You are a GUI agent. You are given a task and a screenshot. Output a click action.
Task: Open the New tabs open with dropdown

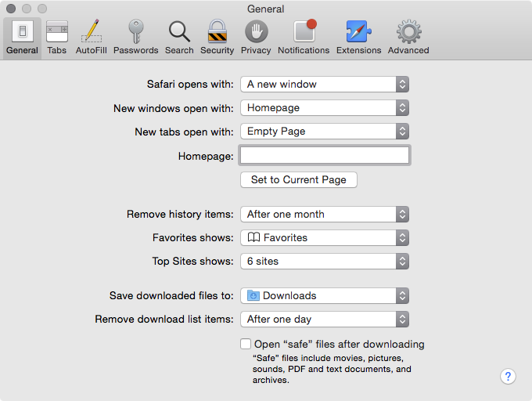pos(325,132)
